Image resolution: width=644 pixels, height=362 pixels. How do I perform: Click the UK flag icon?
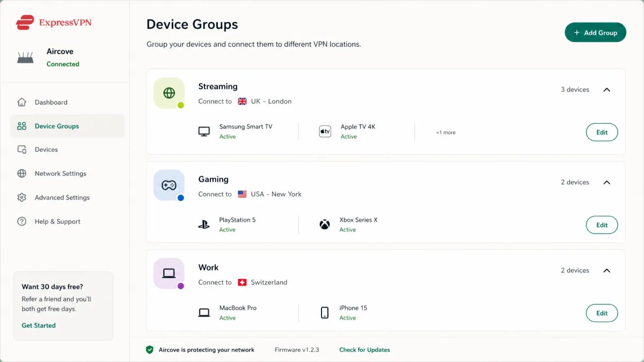point(242,101)
